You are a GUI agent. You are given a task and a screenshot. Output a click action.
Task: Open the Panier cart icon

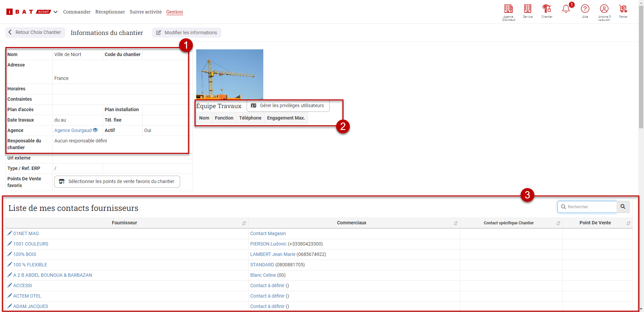(623, 9)
